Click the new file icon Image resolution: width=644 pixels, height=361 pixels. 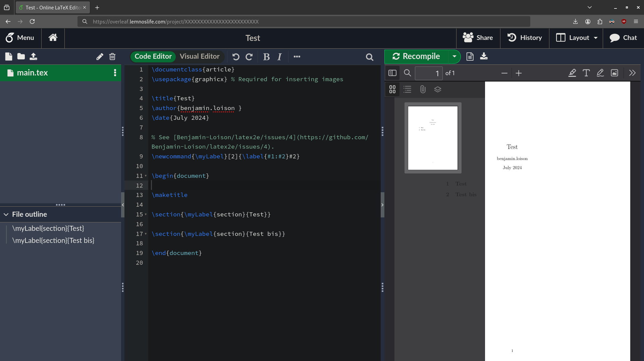[9, 57]
